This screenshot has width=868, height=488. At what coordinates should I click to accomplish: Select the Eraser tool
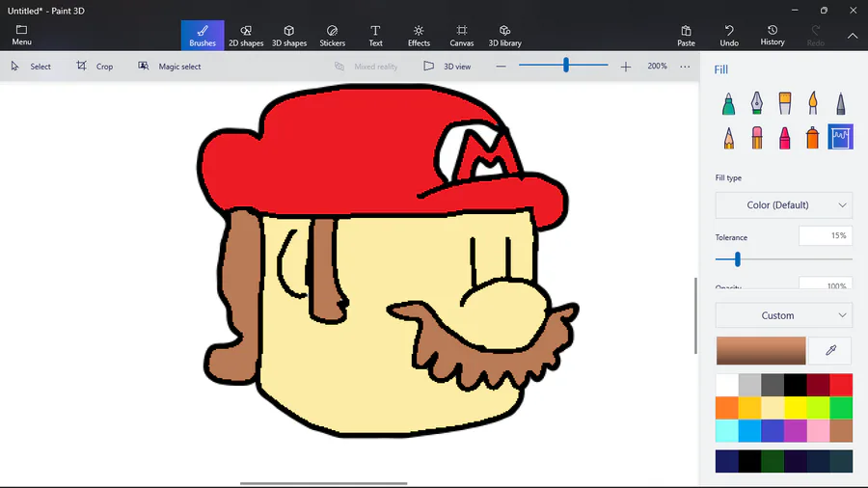757,138
